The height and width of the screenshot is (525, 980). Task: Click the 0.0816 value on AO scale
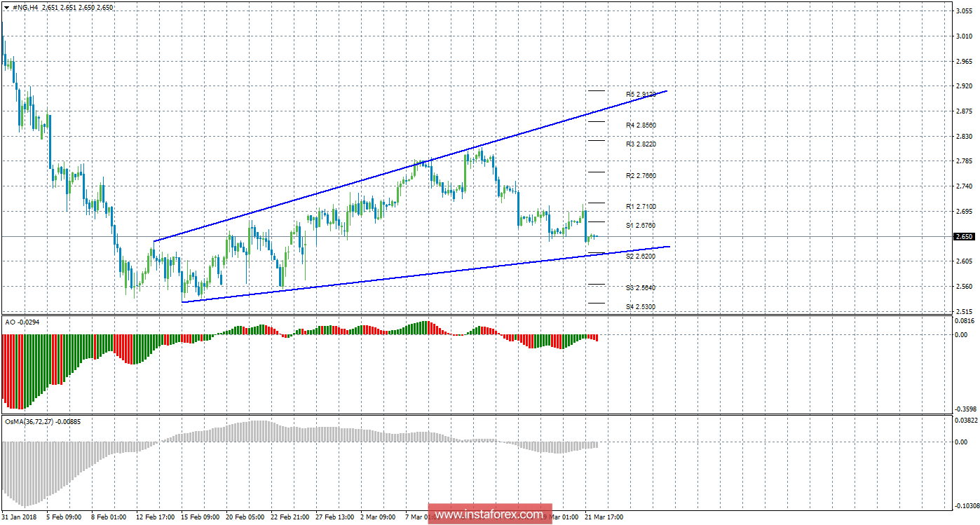965,321
